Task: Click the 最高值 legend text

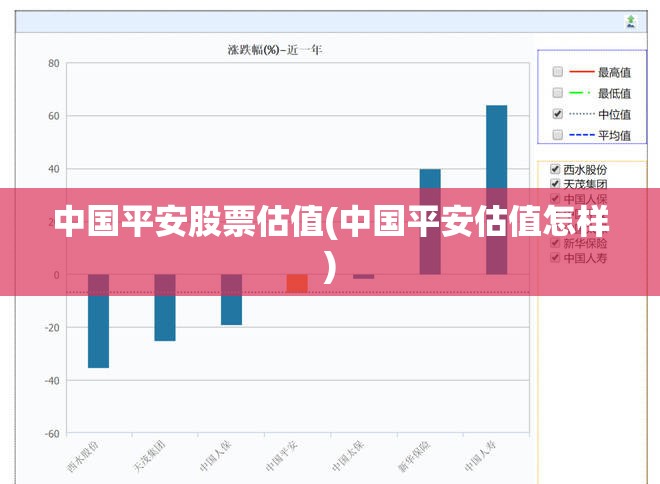Action: coord(615,72)
